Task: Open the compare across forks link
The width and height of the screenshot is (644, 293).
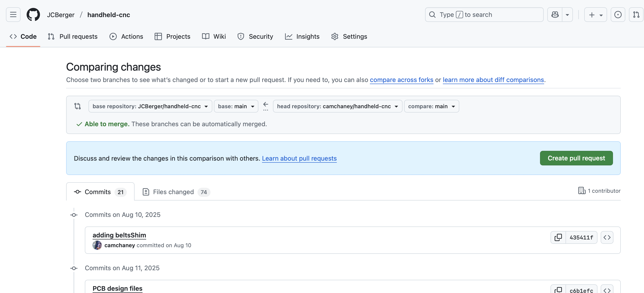Action: (401, 80)
